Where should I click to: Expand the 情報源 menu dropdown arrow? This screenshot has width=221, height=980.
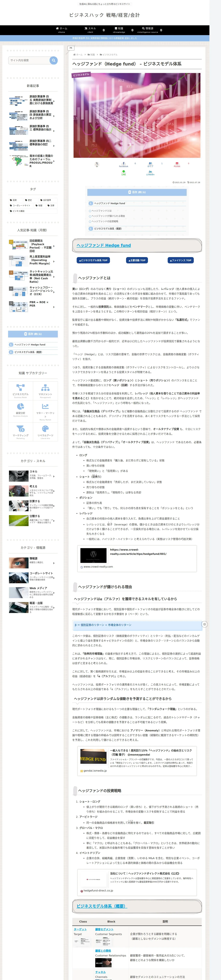pos(161,30)
